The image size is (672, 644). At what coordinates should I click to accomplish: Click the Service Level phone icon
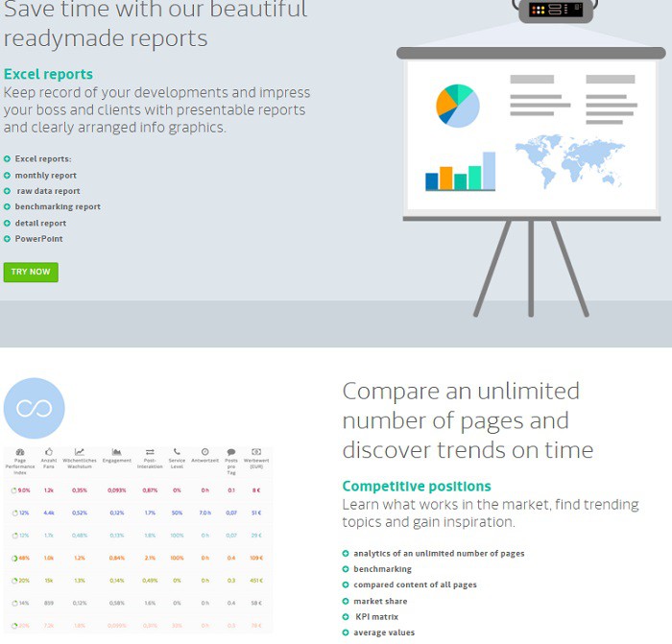tap(177, 451)
